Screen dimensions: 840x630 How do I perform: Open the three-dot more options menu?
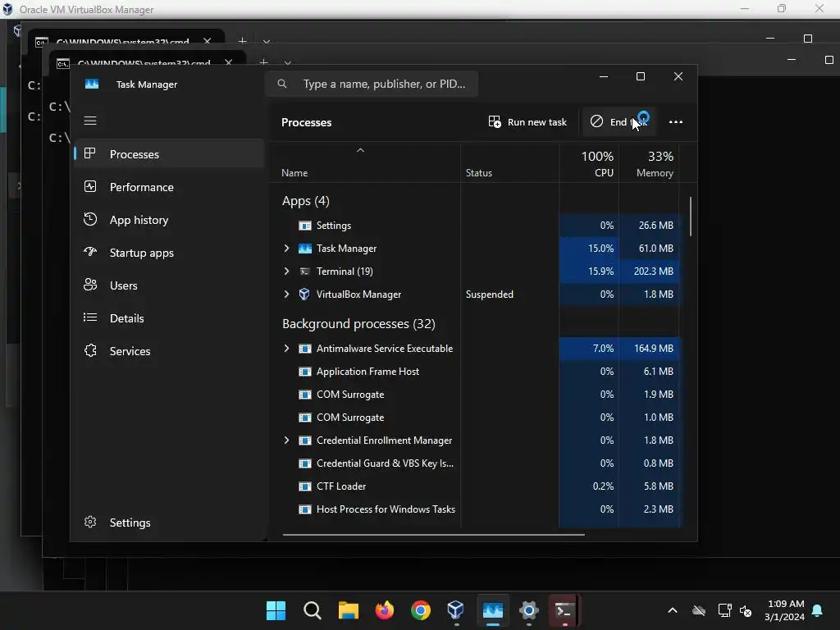(x=676, y=122)
